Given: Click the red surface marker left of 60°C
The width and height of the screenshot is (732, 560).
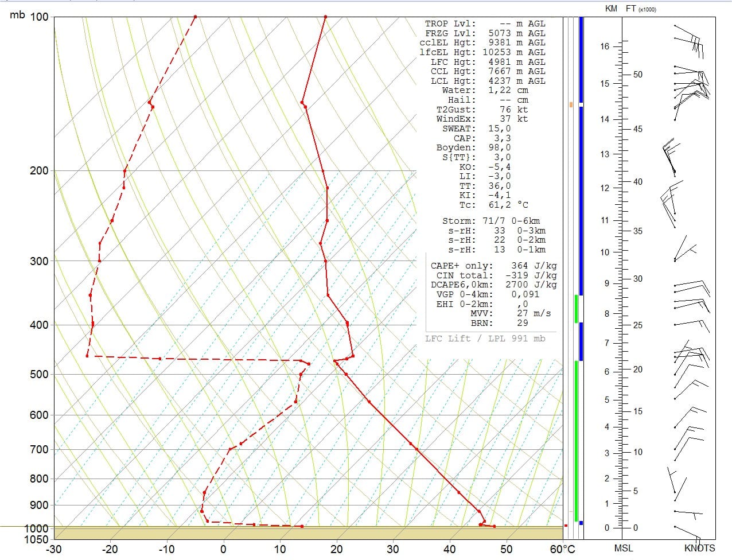Looking at the screenshot, I should [566, 525].
